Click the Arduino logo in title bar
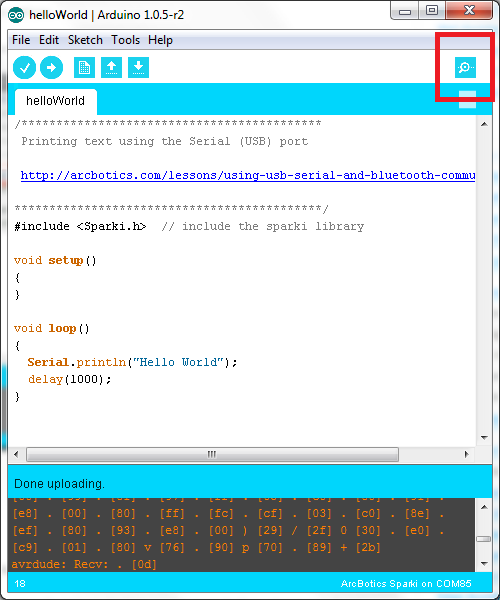The image size is (500, 600). pos(16,15)
